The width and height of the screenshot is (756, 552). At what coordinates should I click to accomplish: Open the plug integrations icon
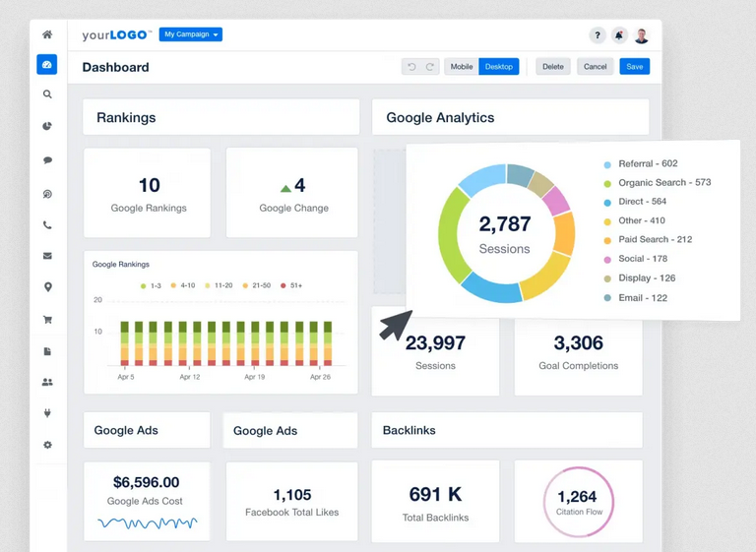(47, 414)
